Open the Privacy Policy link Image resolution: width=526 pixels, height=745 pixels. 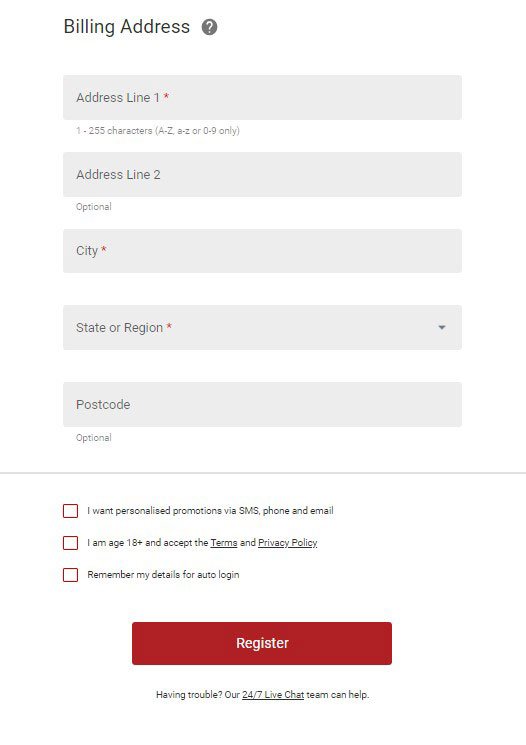(x=287, y=543)
